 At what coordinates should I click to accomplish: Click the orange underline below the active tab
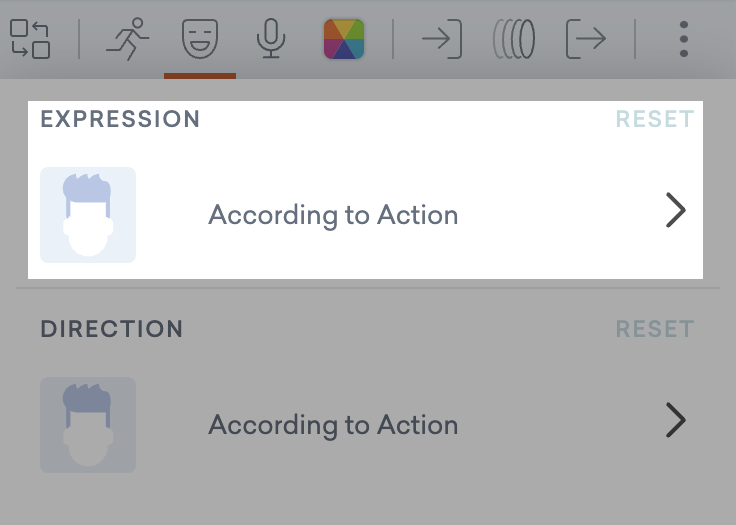click(200, 75)
